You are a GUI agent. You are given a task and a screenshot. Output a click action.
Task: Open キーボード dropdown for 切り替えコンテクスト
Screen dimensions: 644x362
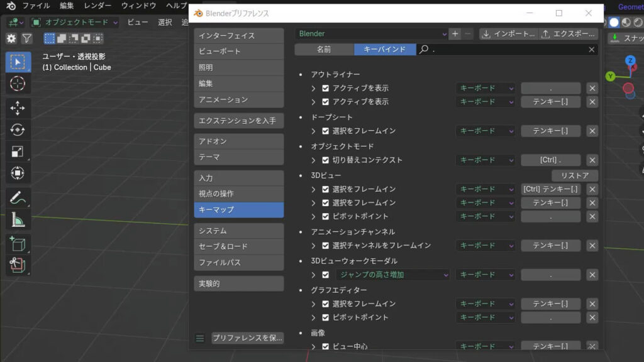point(486,160)
